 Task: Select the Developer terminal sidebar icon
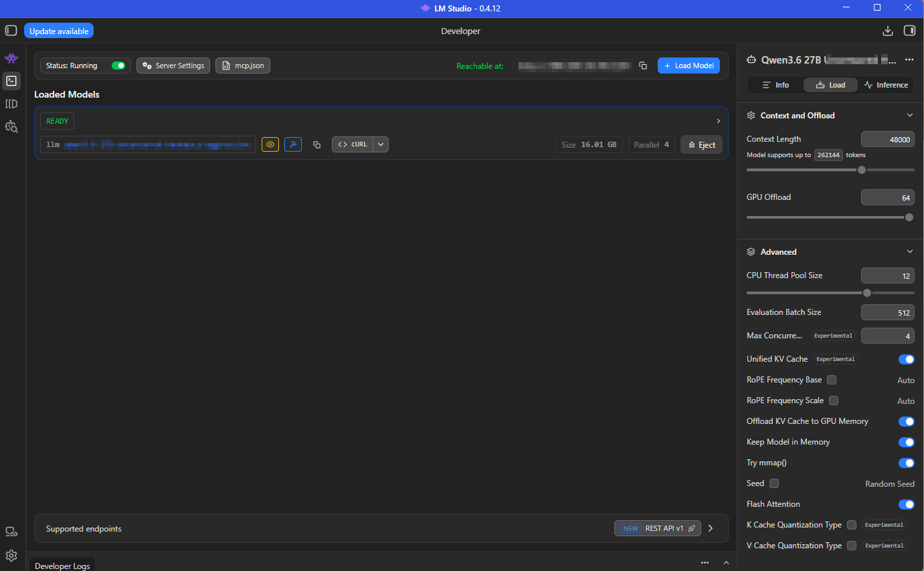pos(11,81)
